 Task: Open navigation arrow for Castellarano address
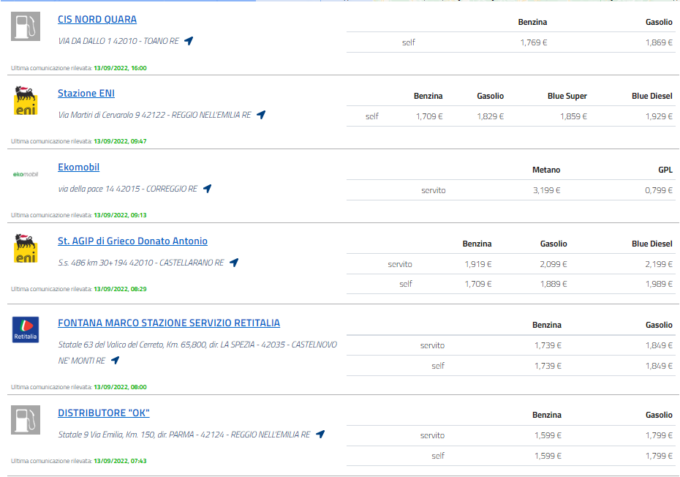(234, 262)
